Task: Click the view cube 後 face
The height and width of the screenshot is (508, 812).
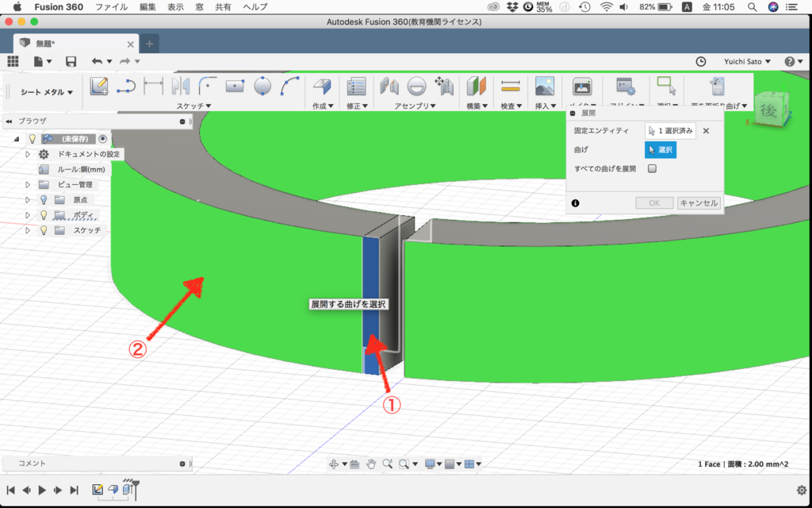Action: click(768, 111)
